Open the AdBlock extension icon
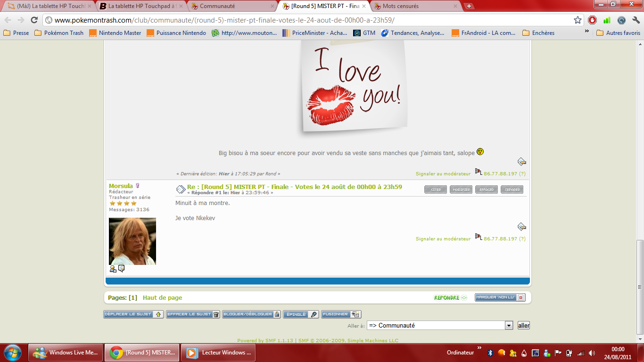The image size is (644, 362). click(x=593, y=20)
